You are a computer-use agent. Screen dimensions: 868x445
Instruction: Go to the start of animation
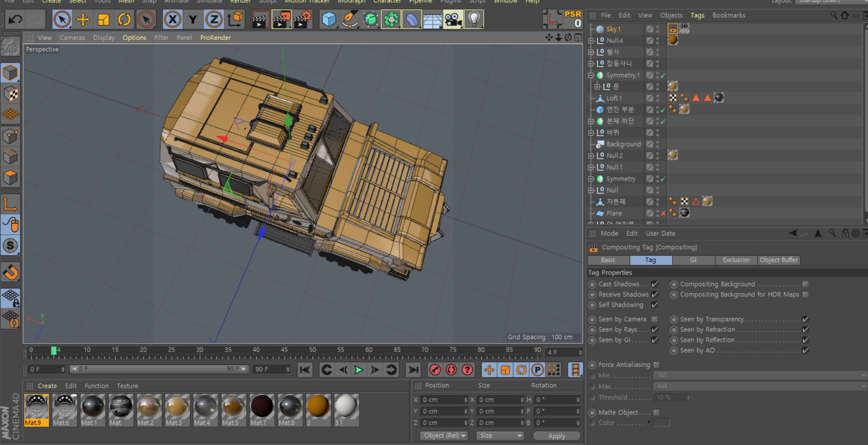coord(305,370)
